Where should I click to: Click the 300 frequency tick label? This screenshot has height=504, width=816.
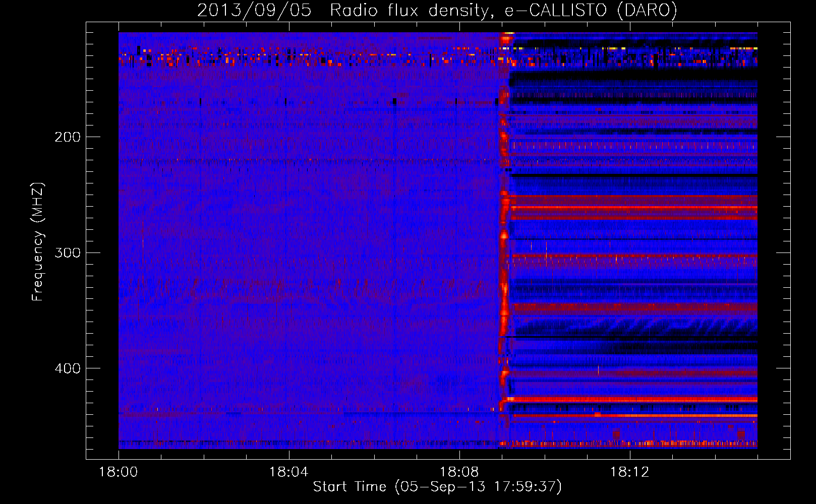coord(68,253)
